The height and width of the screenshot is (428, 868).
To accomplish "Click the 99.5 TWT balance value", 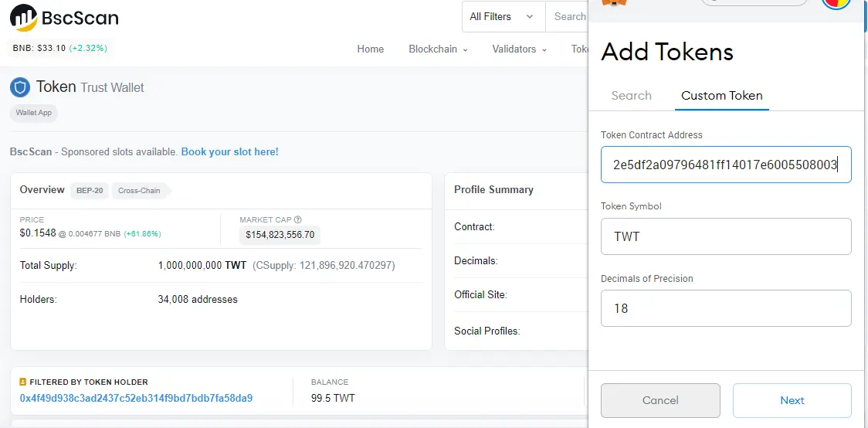I will click(x=334, y=398).
